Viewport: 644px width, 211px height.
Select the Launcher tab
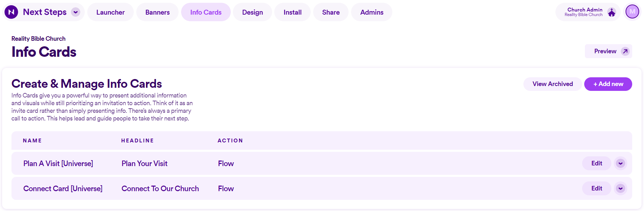[x=110, y=12]
